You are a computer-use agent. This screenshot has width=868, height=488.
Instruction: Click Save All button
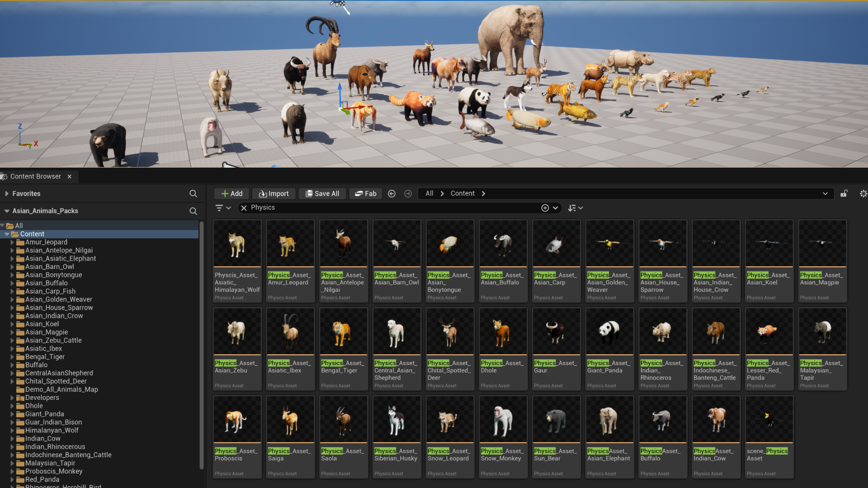click(x=322, y=193)
